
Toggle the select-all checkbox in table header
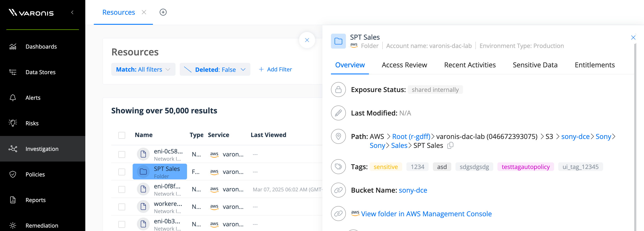tap(122, 135)
